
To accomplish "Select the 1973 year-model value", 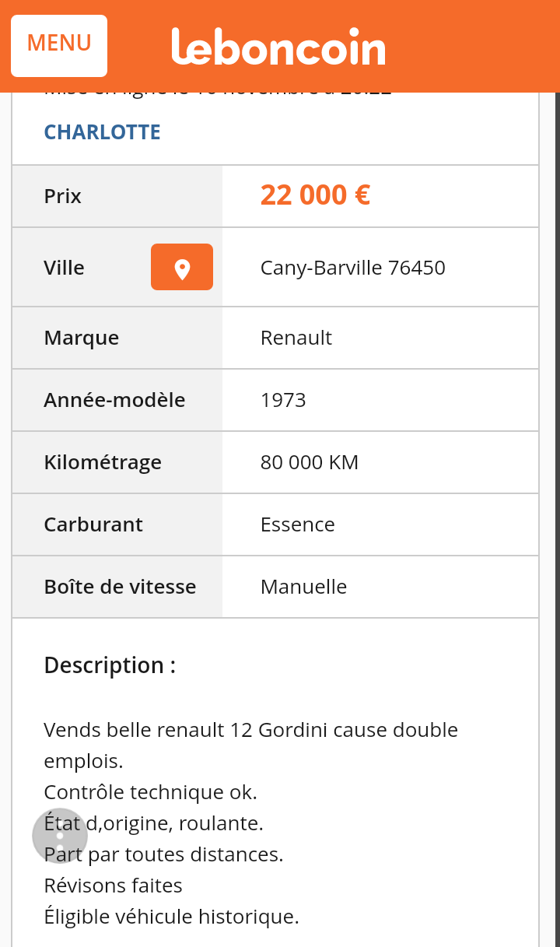I will tap(283, 400).
